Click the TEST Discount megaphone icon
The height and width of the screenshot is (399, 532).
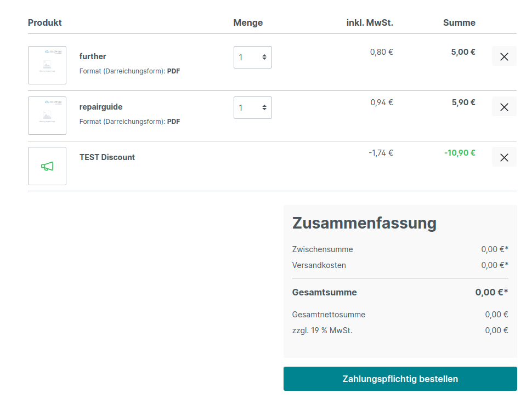click(47, 166)
